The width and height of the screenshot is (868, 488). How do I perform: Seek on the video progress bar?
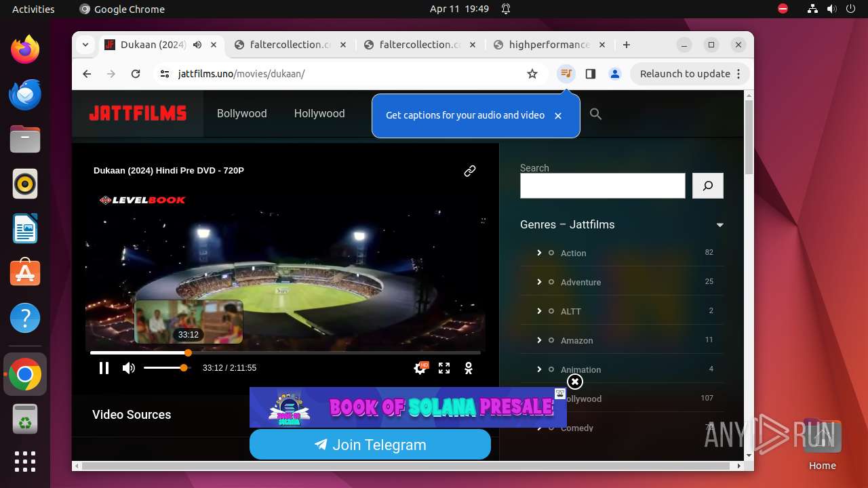pos(285,352)
